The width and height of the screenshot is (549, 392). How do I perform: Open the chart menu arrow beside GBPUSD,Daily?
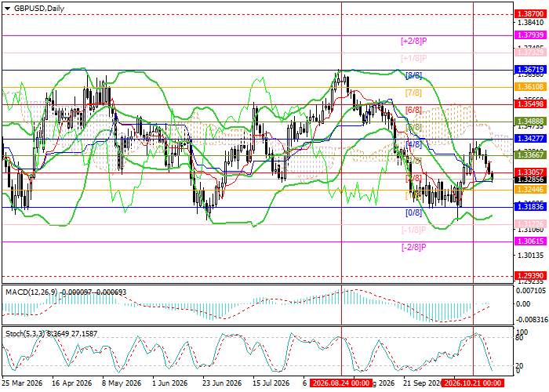tap(7, 9)
